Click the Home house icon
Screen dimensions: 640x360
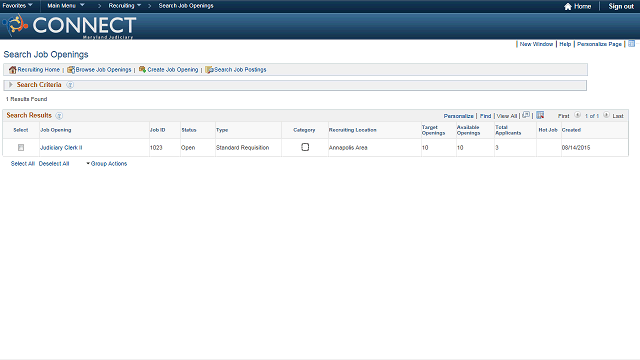(567, 6)
